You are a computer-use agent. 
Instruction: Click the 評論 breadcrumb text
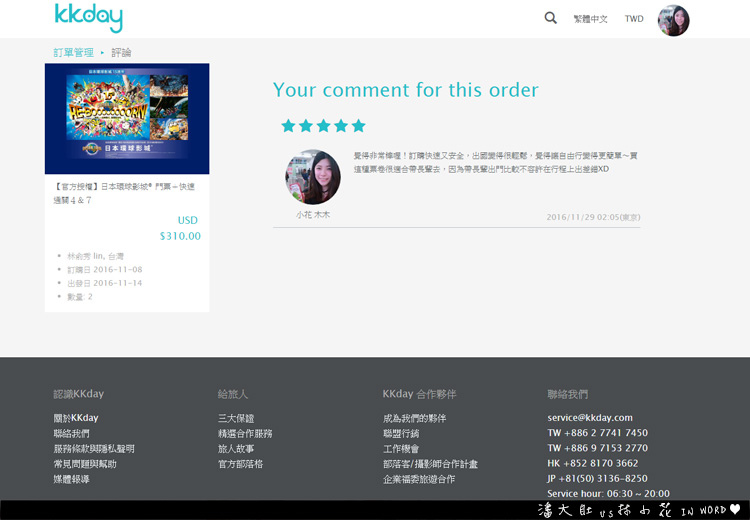tap(121, 53)
